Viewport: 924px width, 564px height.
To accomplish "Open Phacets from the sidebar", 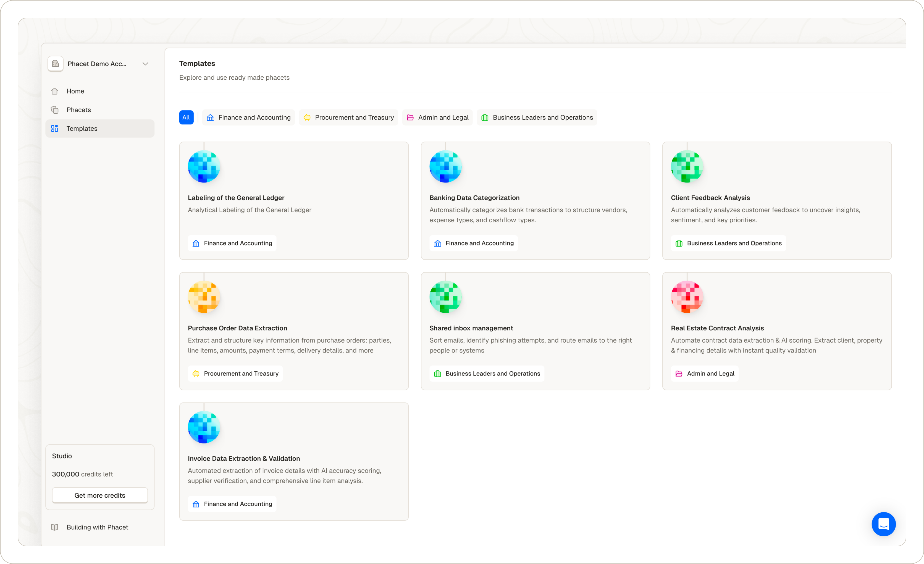I will tap(78, 110).
